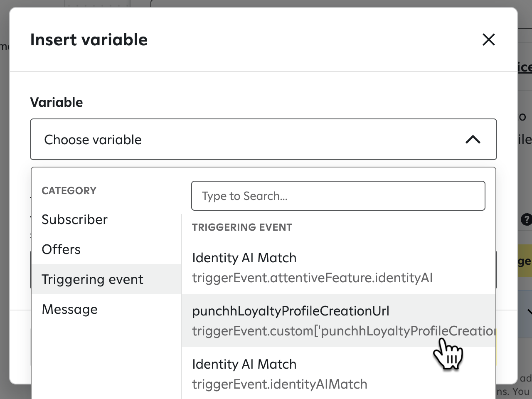Select the Triggering event category
This screenshot has width=532, height=399.
(x=107, y=279)
